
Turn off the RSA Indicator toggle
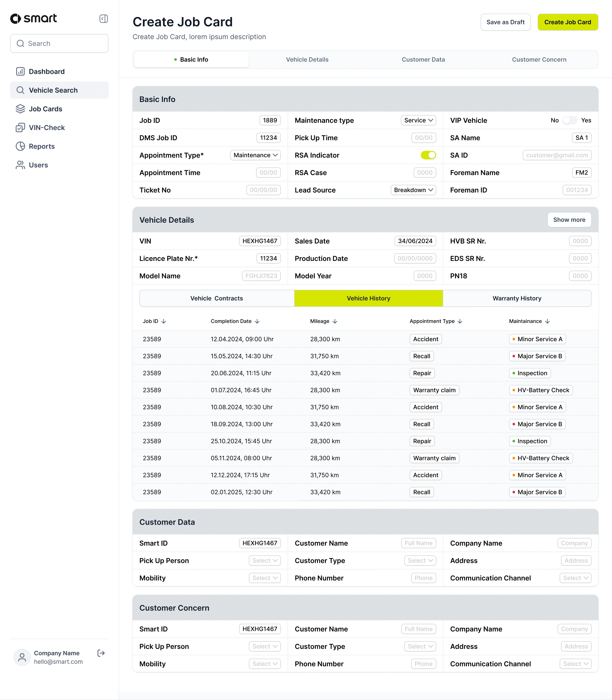[x=428, y=155]
